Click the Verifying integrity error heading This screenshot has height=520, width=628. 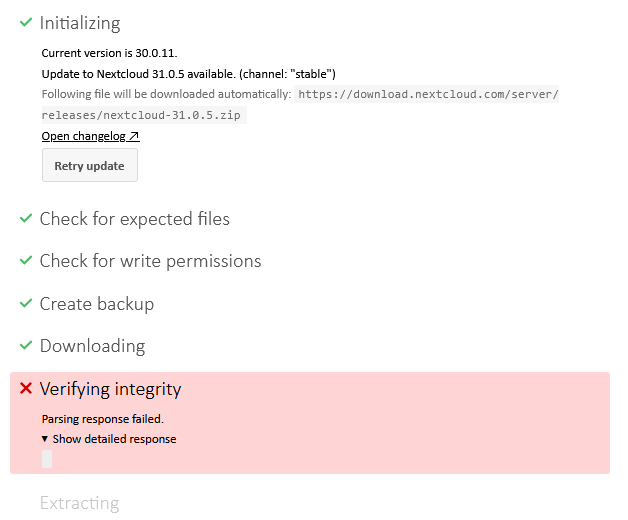111,389
